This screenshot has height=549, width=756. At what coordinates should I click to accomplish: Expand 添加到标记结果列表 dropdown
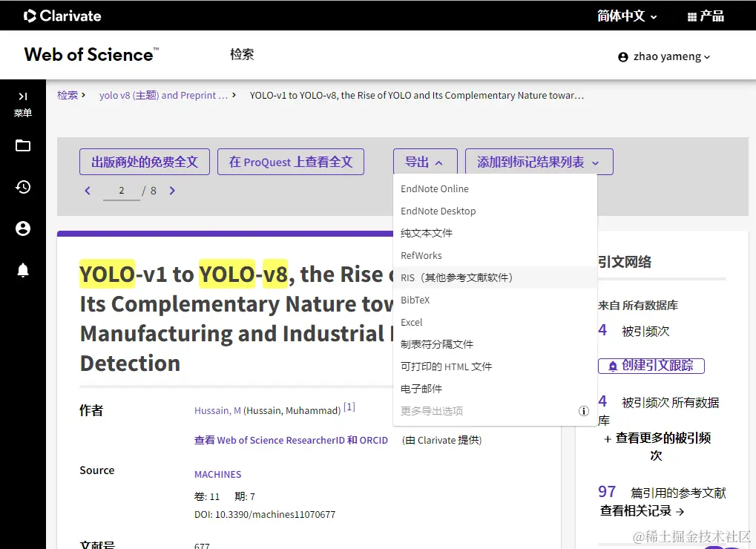pos(539,162)
